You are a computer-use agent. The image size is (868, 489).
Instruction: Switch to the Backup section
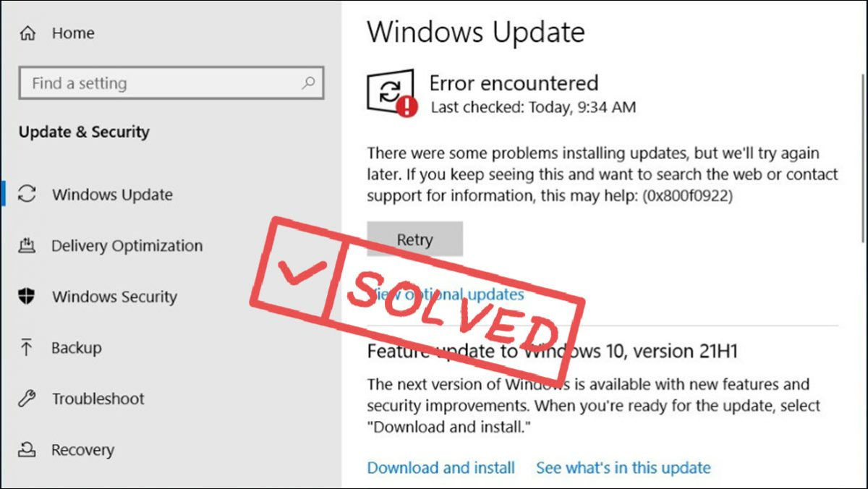tap(76, 348)
